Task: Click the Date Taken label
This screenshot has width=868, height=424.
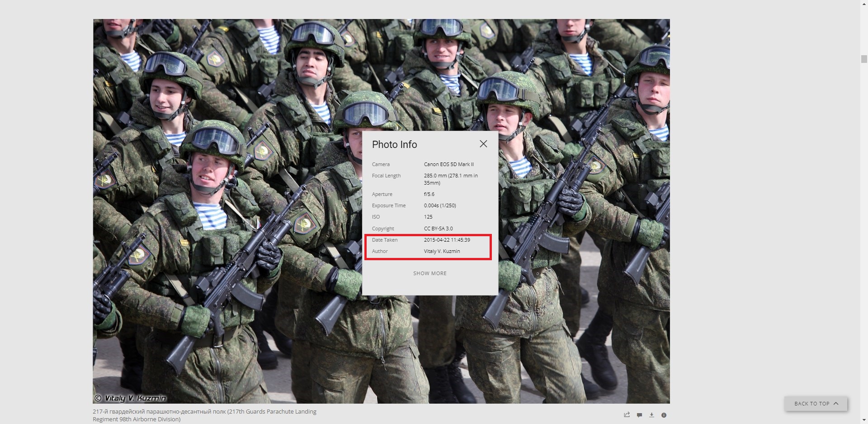Action: tap(385, 240)
